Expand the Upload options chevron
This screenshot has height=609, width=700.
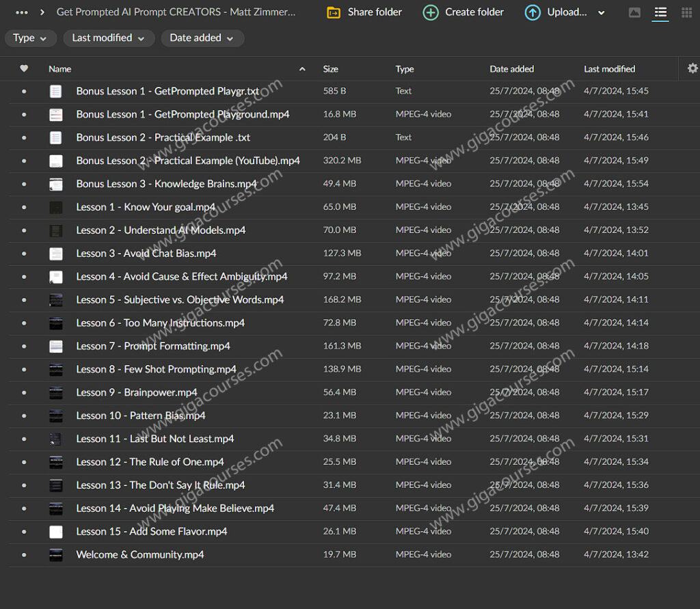(602, 12)
